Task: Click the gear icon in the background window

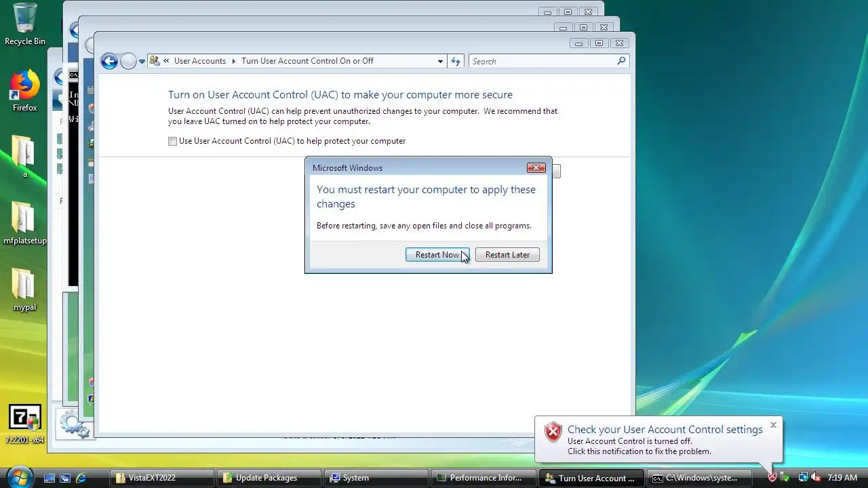Action: (x=74, y=424)
